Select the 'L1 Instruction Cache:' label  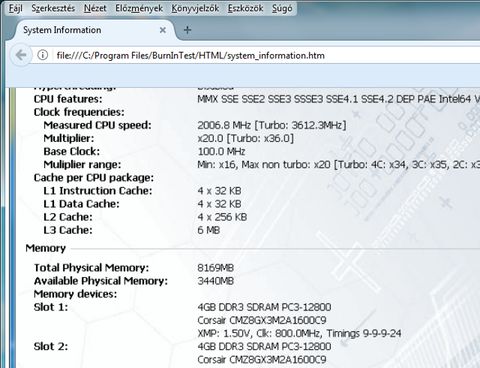click(x=98, y=191)
